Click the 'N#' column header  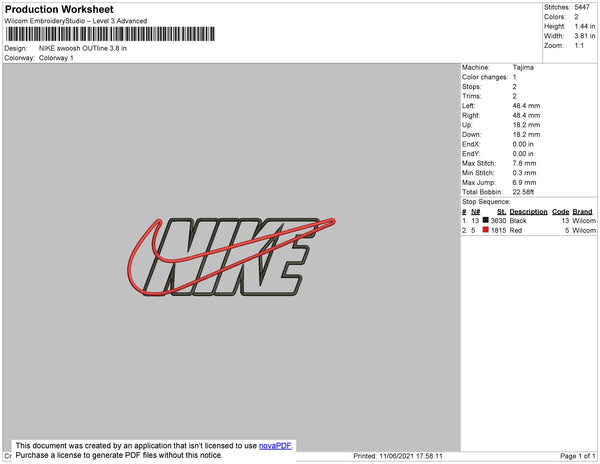click(x=476, y=212)
